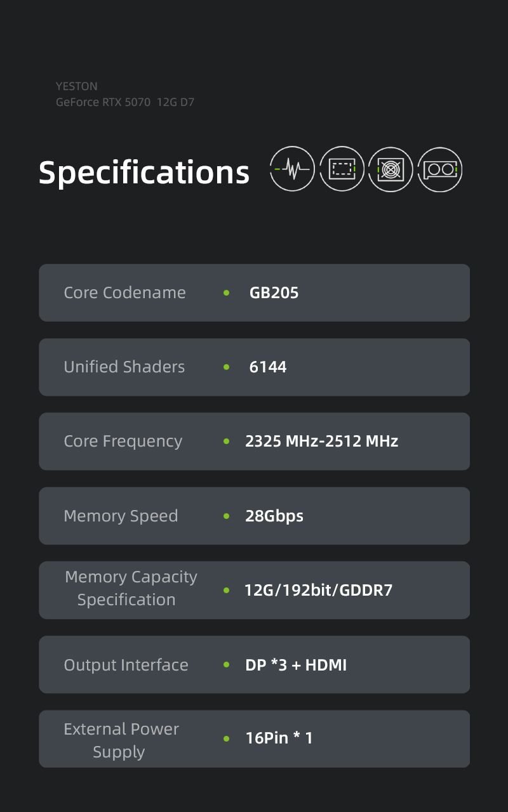Click the green bullet beside 28Gbps

click(227, 516)
